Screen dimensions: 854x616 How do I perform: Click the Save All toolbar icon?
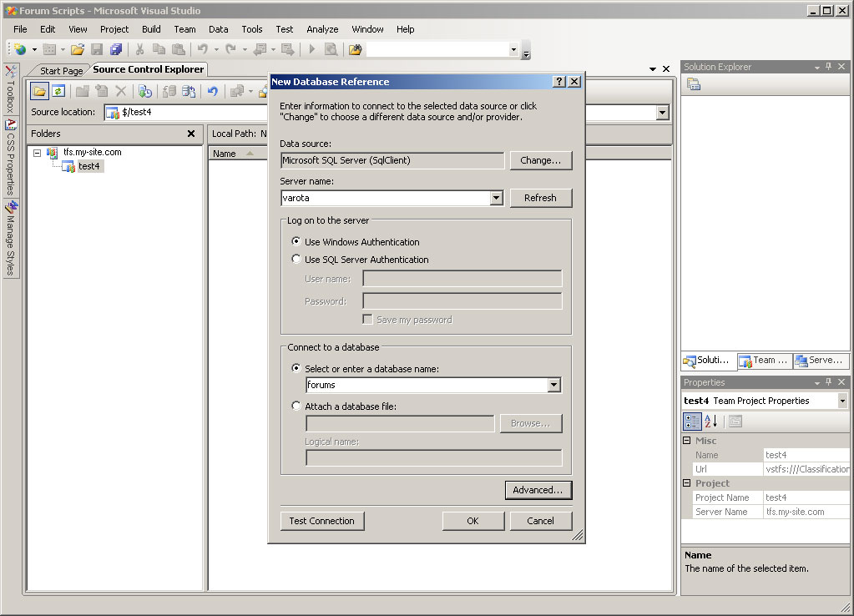(115, 49)
